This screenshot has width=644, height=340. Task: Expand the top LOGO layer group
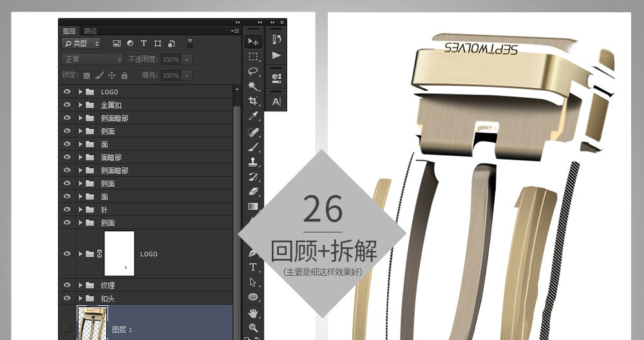pos(80,92)
